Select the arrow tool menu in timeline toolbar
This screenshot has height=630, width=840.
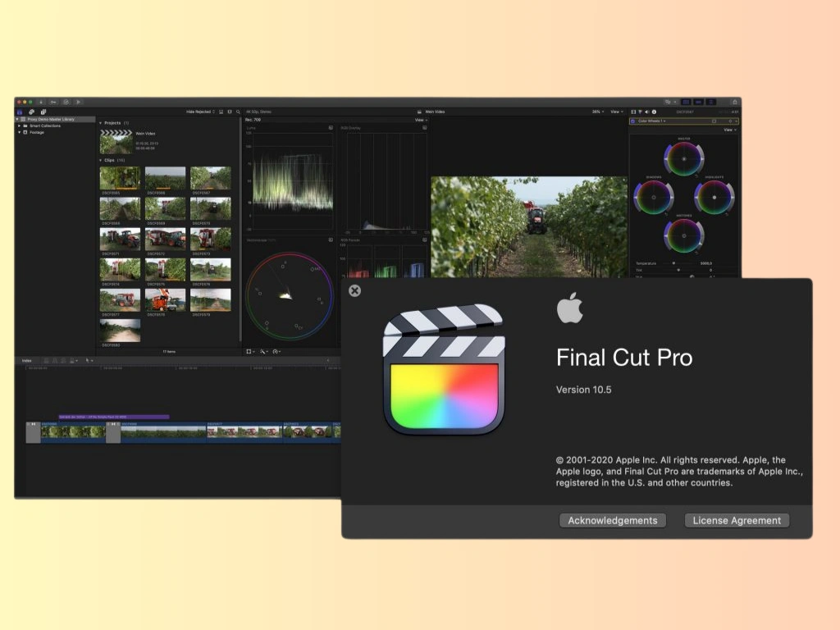click(x=88, y=359)
